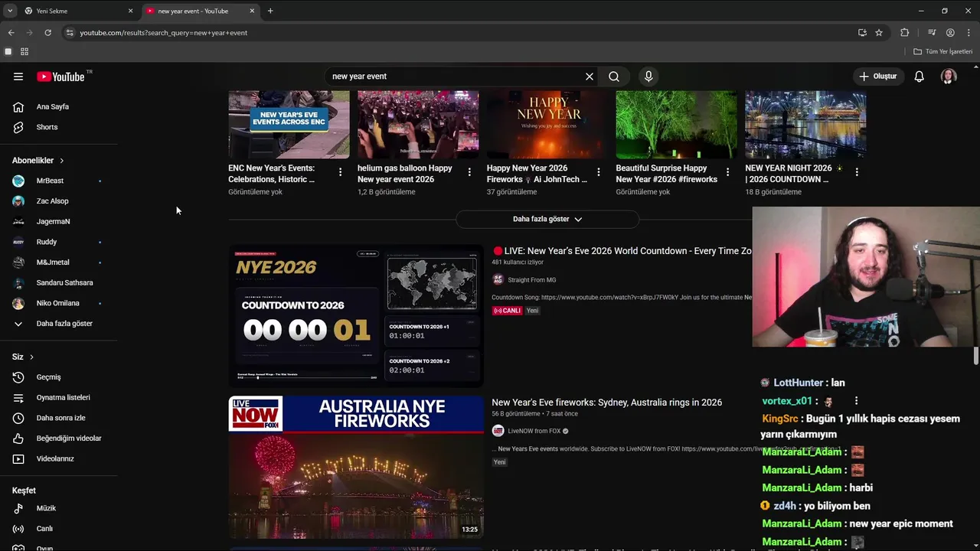Viewport: 980px width, 551px height.
Task: Click the browser address bar URL
Action: click(x=164, y=33)
